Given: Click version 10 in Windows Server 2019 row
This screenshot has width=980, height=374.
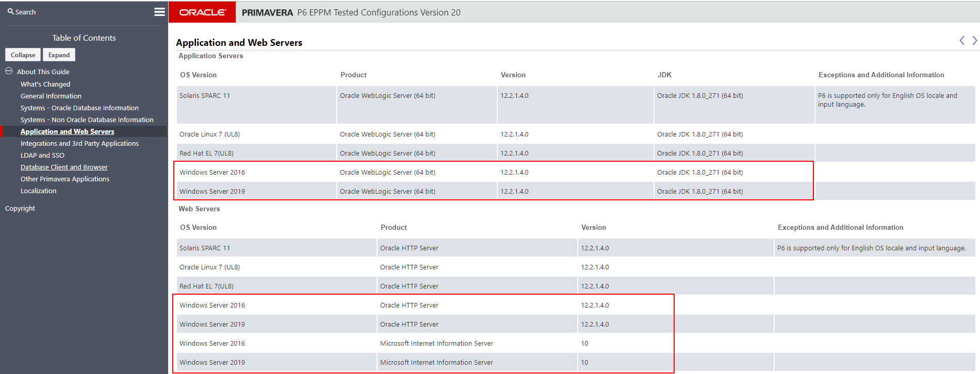Looking at the screenshot, I should click(584, 362).
